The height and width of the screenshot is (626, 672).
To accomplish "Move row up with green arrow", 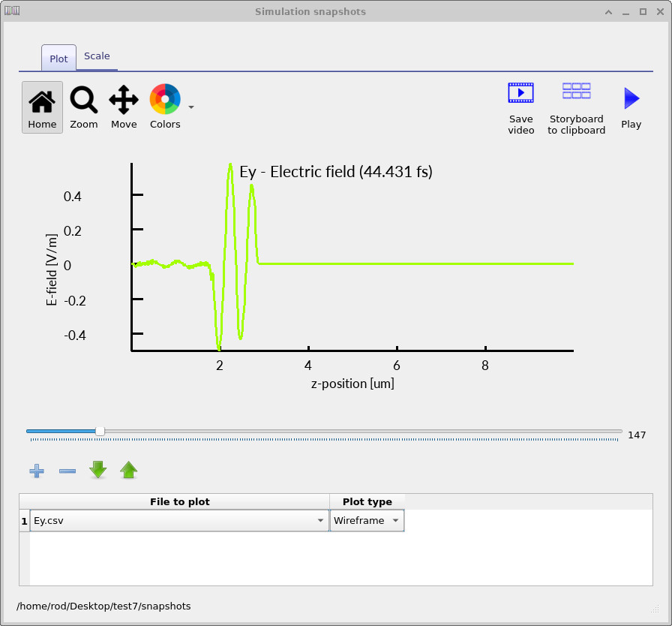I will (x=128, y=470).
